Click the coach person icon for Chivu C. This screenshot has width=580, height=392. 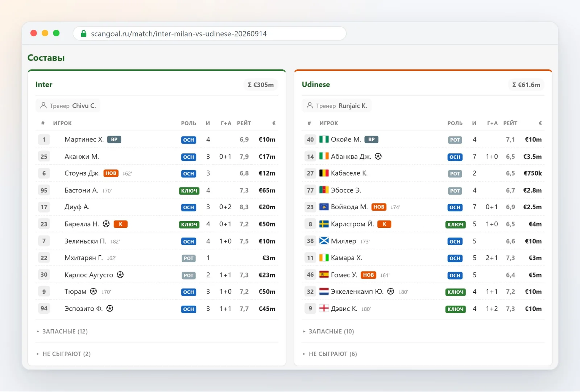pos(43,106)
